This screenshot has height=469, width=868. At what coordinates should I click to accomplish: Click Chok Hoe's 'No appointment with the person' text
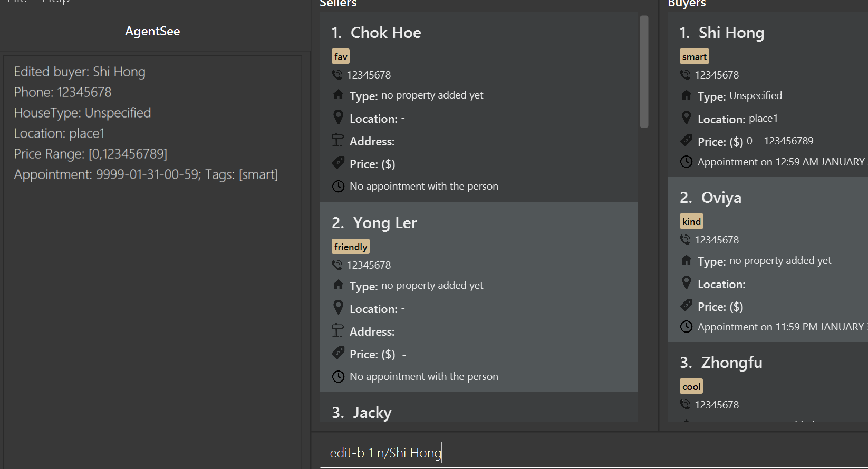coord(423,186)
